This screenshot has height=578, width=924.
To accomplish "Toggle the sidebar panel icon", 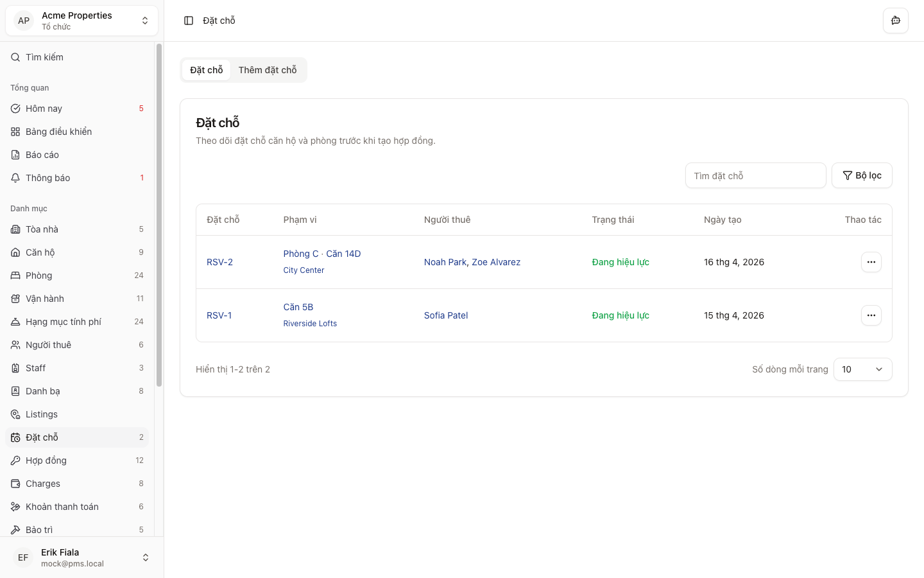I will [x=189, y=21].
